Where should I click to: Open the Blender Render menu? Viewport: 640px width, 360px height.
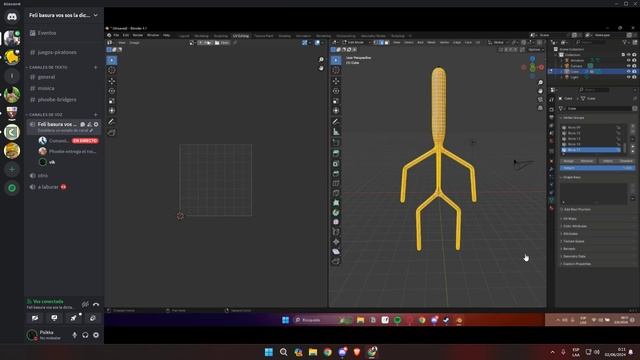click(138, 36)
